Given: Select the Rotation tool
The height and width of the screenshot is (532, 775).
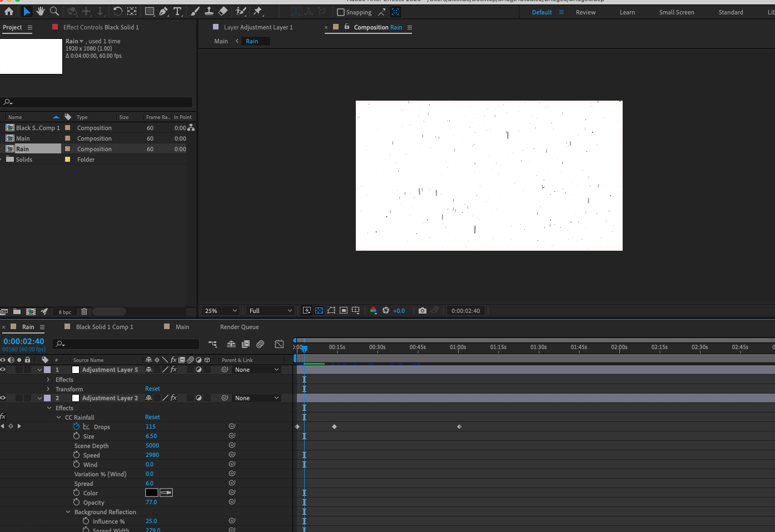Looking at the screenshot, I should (x=117, y=11).
